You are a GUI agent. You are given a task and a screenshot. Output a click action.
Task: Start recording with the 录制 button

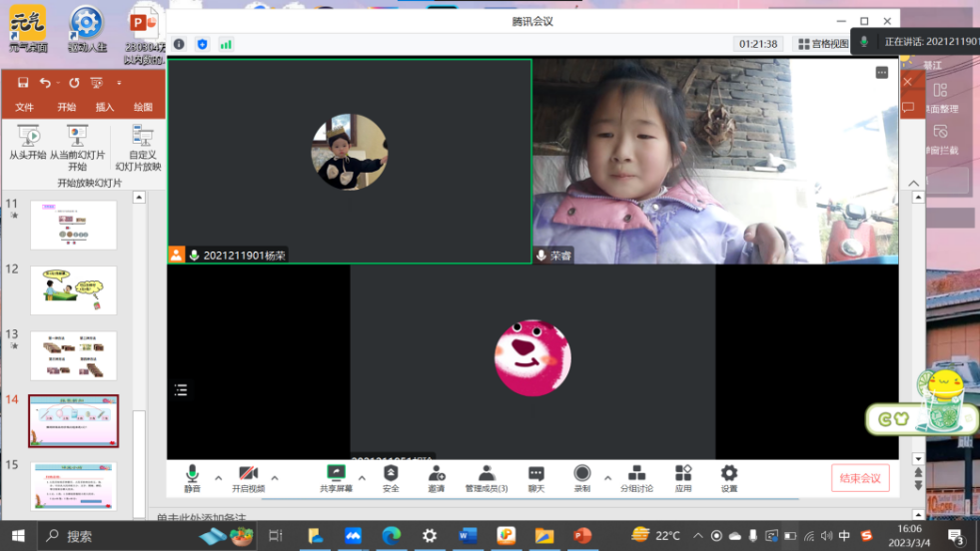(581, 477)
